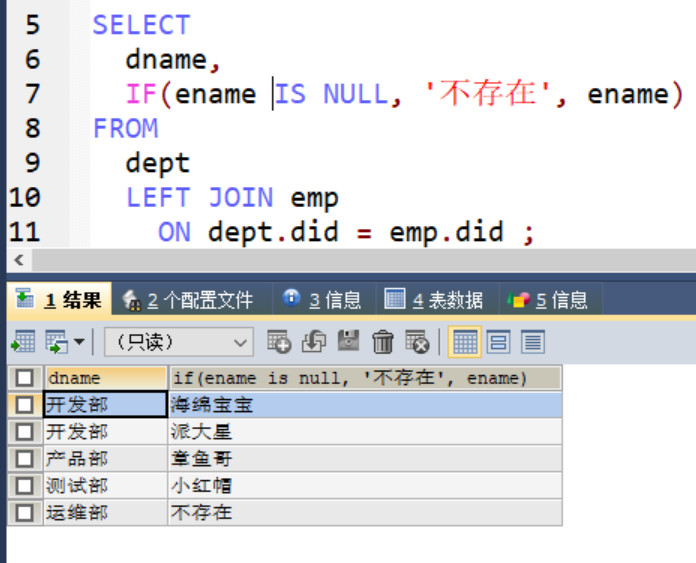Check the row checkbox for 派大星
The image size is (696, 563).
tap(24, 432)
